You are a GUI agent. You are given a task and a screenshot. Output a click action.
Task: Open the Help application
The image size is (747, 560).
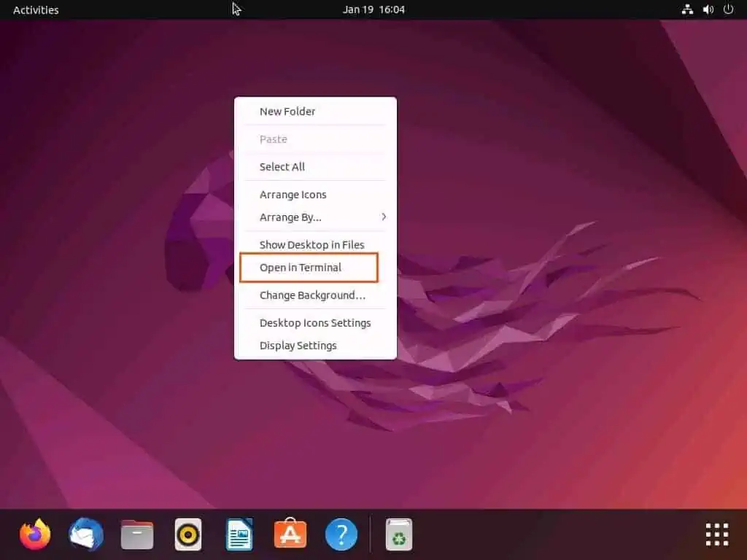(341, 534)
